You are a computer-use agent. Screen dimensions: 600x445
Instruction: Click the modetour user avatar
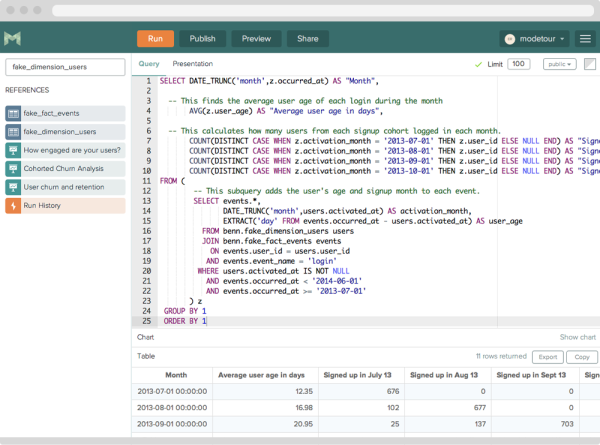[x=510, y=39]
